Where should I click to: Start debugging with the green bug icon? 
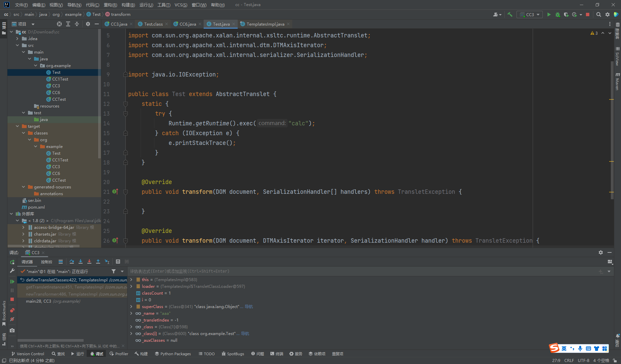tap(558, 14)
